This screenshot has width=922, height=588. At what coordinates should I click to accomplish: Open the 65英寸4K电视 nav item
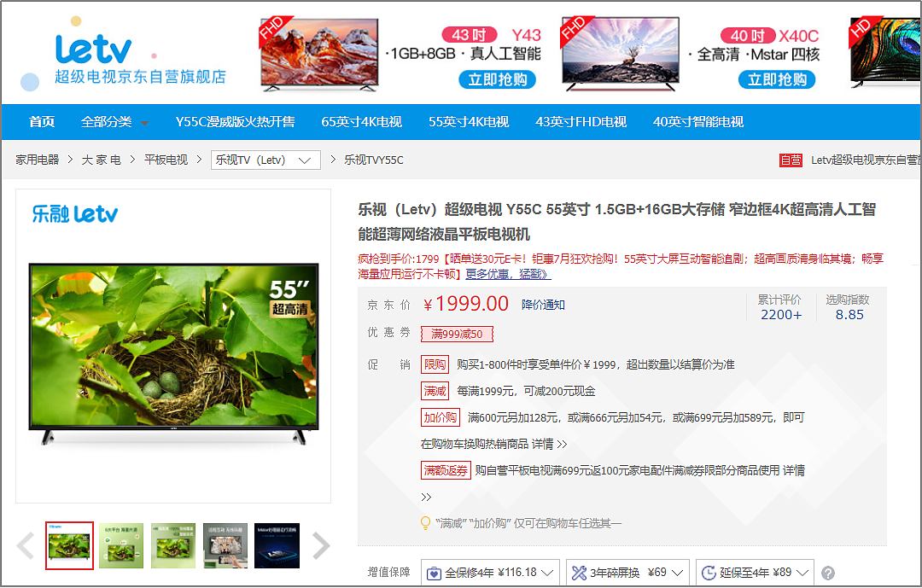362,122
